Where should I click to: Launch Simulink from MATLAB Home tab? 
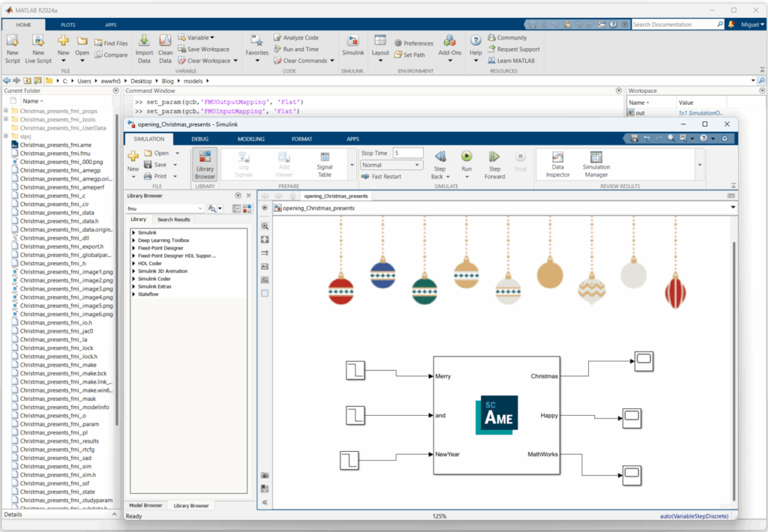(352, 46)
